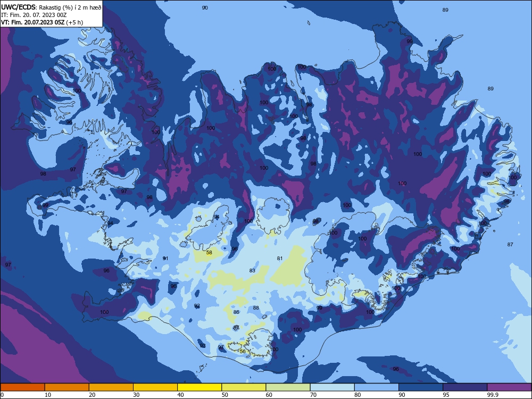This screenshot has height=399, width=532.
Task: Click the '92' humidity value on the map
Action: 197,306
